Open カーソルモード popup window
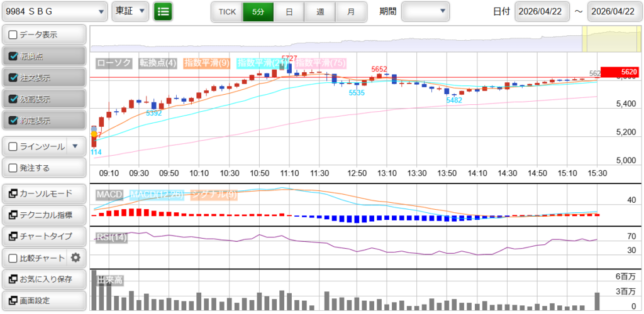The width and height of the screenshot is (644, 314). [x=43, y=193]
